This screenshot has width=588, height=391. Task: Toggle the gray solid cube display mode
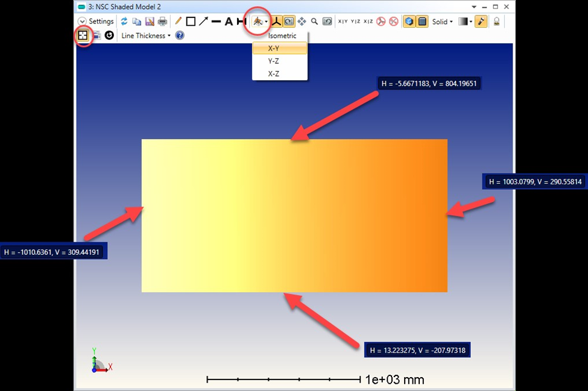422,21
